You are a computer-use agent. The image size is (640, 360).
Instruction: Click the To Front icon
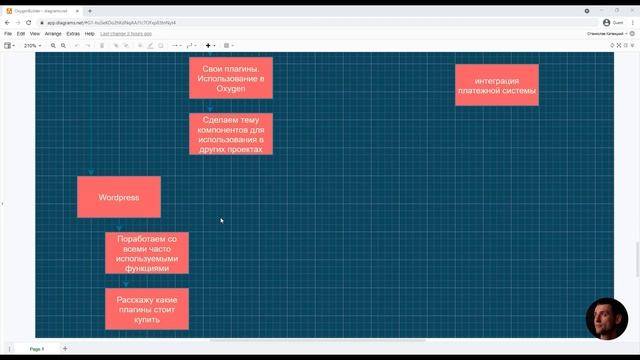[116, 46]
